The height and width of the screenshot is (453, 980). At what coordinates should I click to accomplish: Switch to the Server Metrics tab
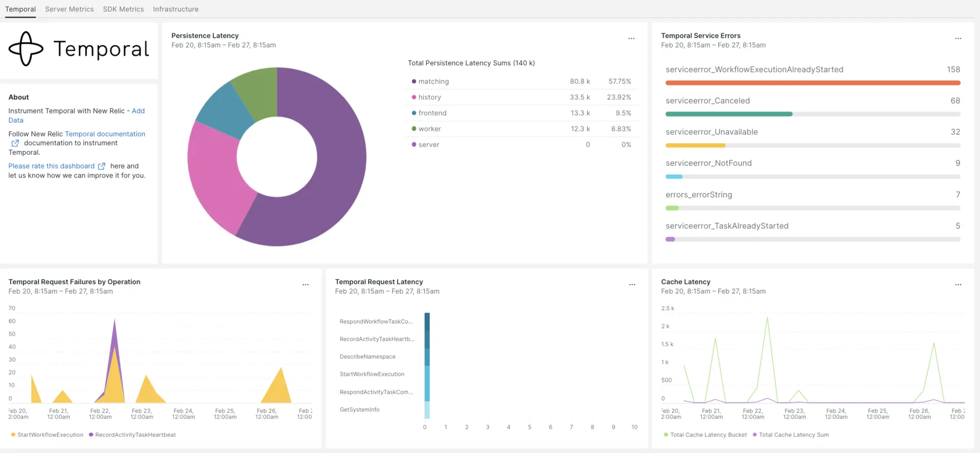pos(69,9)
